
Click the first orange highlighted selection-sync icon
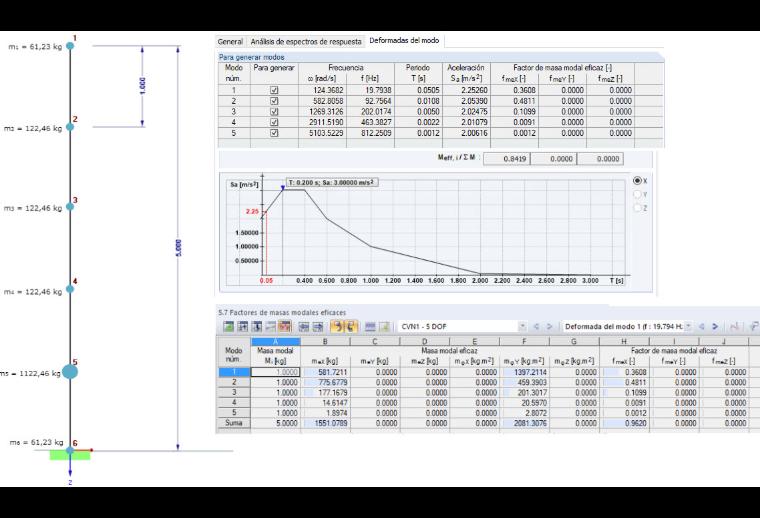[x=337, y=327]
